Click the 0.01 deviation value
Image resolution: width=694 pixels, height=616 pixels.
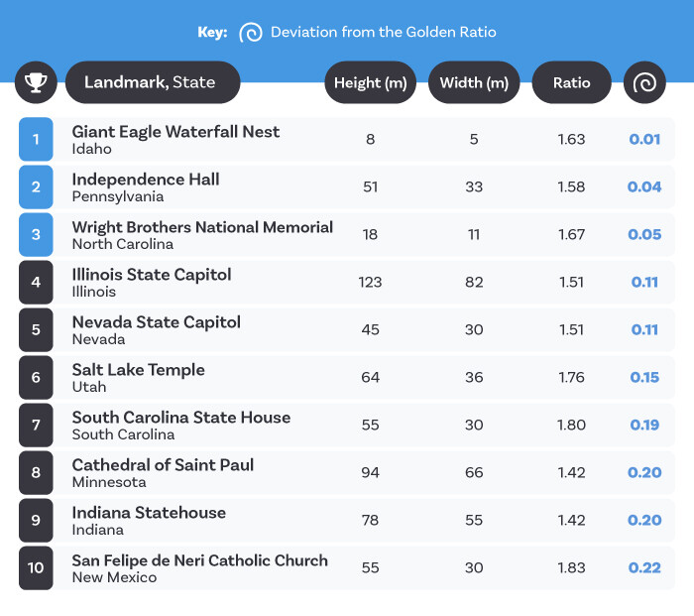(644, 139)
